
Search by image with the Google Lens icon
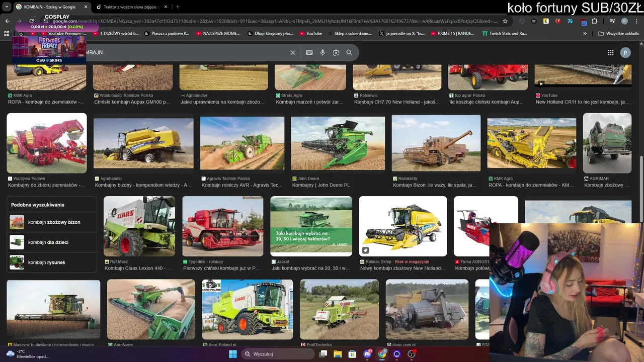tap(336, 53)
